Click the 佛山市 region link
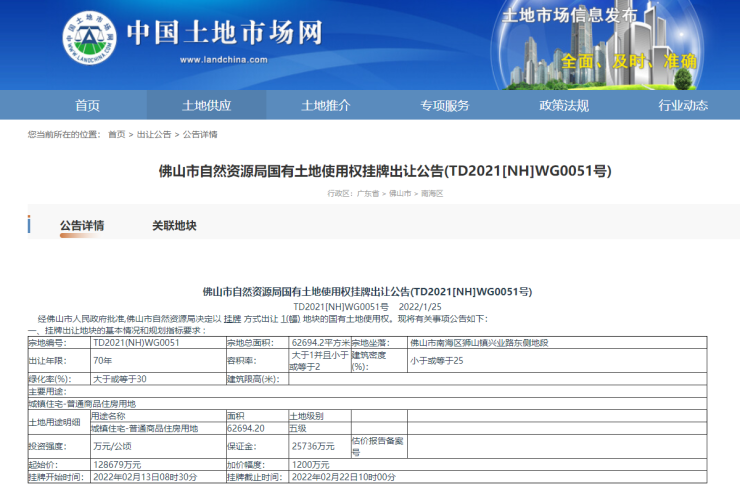Image resolution: width=740 pixels, height=487 pixels. click(399, 193)
